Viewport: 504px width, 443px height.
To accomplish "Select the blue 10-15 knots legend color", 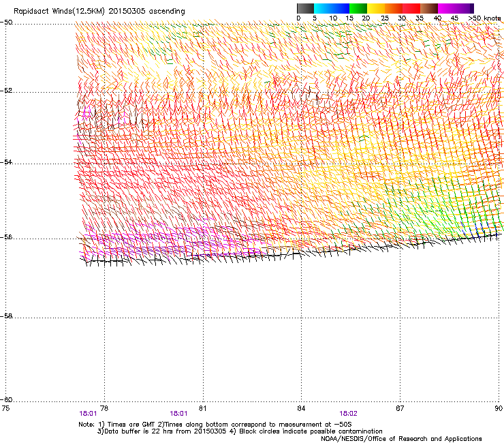I will 340,8.
